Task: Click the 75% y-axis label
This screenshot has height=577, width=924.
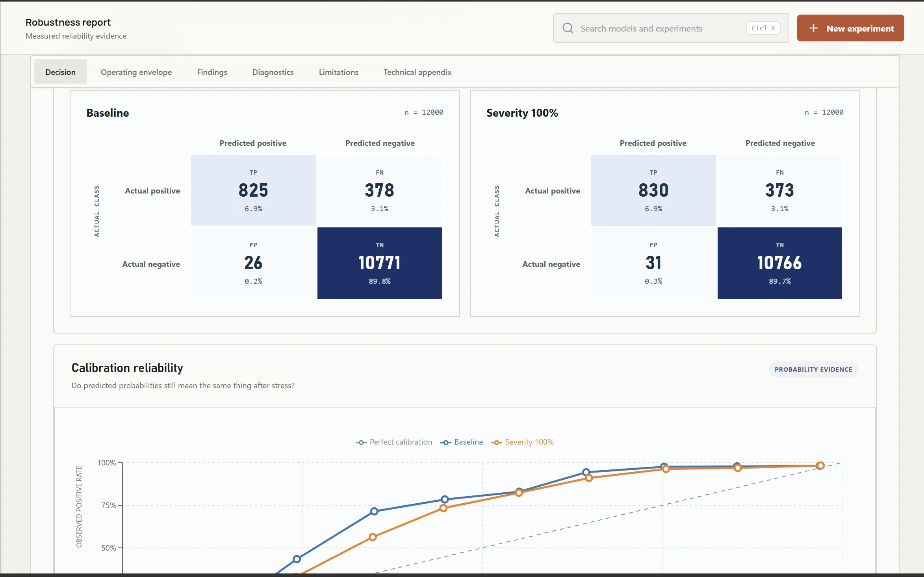Action: (109, 505)
